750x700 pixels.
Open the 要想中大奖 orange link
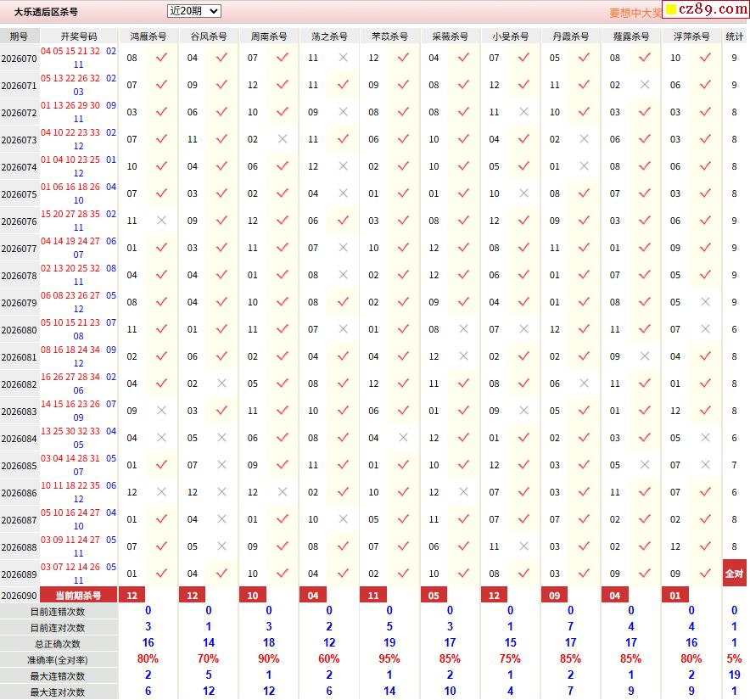coord(635,13)
